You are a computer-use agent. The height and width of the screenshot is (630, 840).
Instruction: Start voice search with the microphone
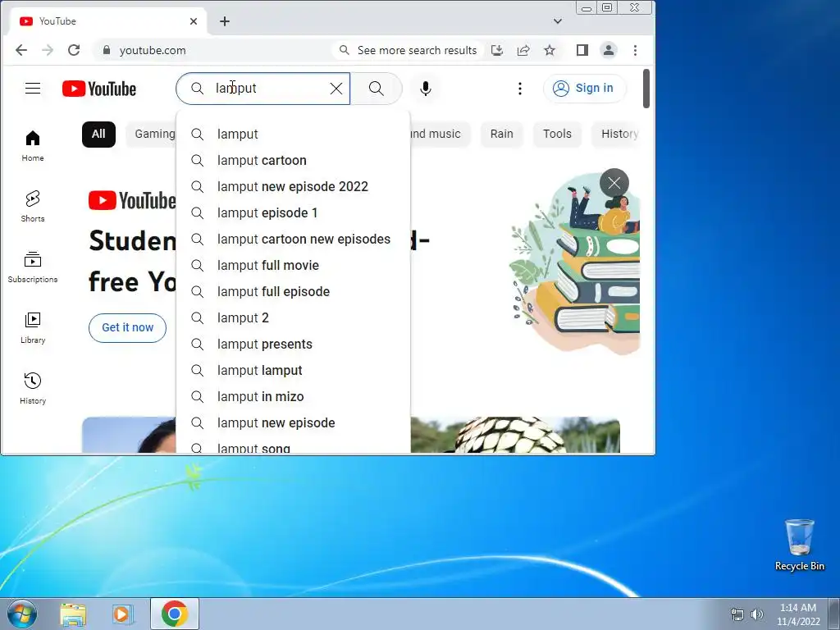tap(426, 89)
